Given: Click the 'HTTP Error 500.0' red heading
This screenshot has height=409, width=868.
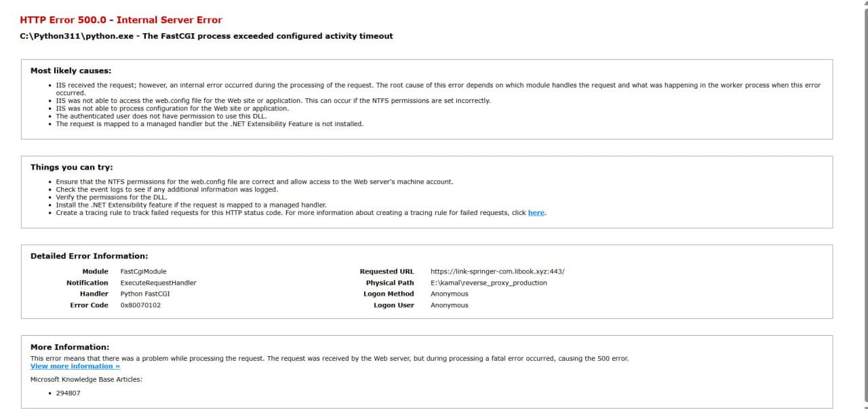Looking at the screenshot, I should (x=121, y=20).
